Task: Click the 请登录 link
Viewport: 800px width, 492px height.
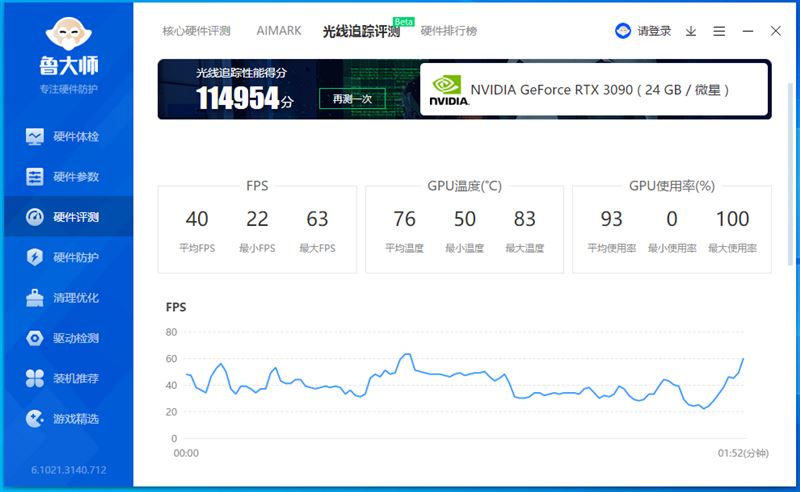Action: point(654,31)
